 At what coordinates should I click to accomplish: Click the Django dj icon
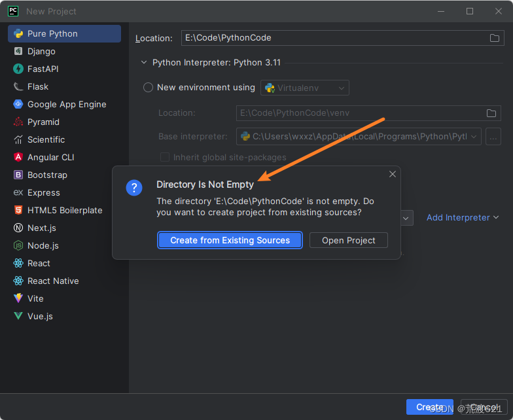click(x=18, y=51)
